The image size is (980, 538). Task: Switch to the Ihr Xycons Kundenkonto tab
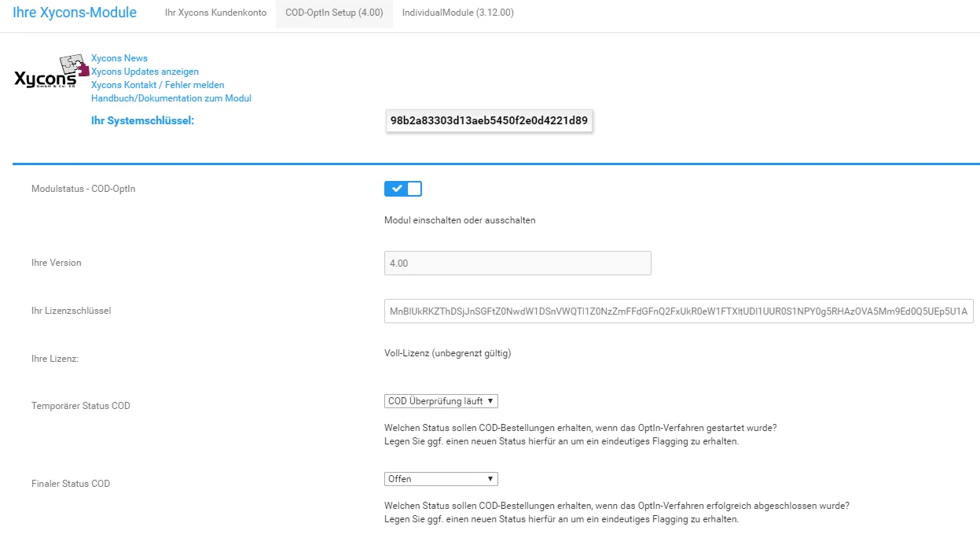[x=215, y=13]
